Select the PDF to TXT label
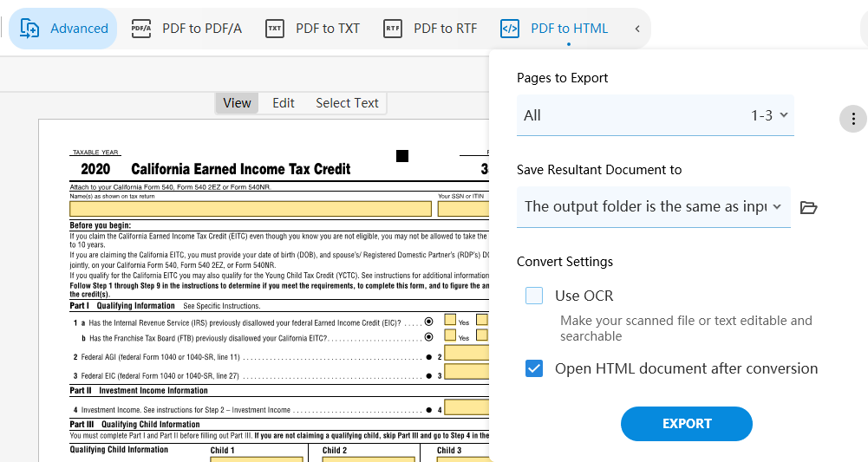Image resolution: width=868 pixels, height=462 pixels. pos(328,29)
